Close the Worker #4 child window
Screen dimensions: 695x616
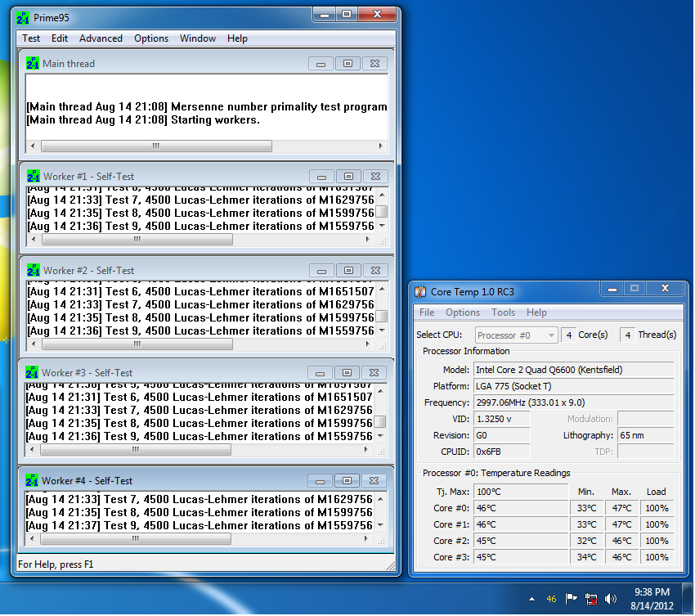coord(374,481)
